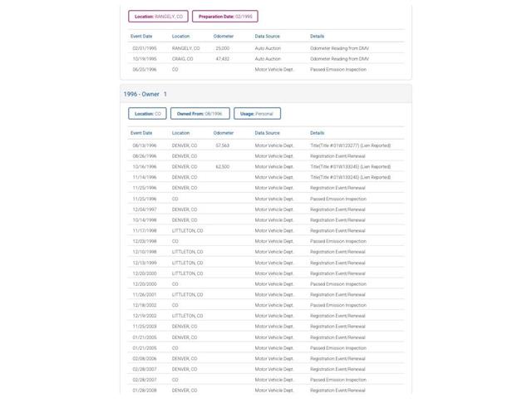Select the 12/18/2002 Passed Emission Inspection row
The width and height of the screenshot is (532, 399).
click(x=266, y=305)
